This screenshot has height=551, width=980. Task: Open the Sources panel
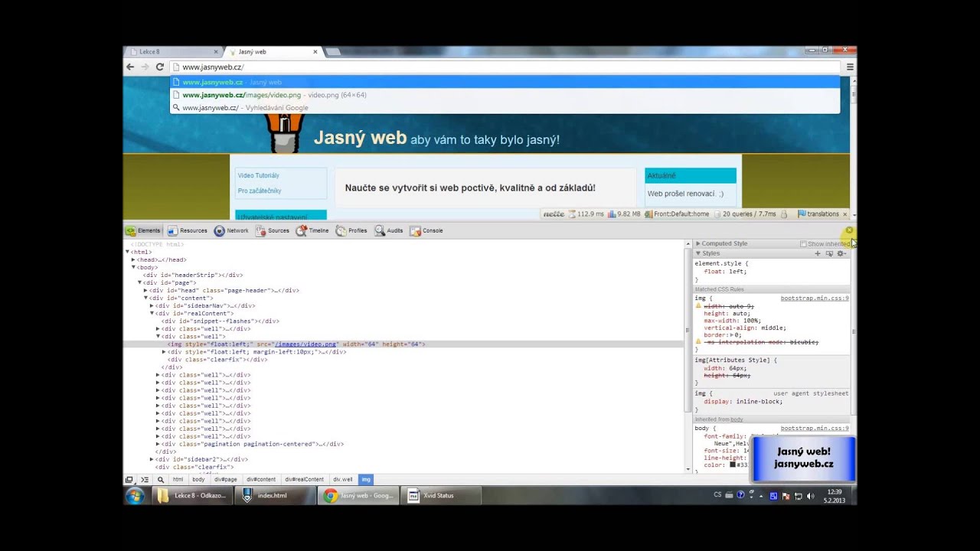[x=273, y=230]
